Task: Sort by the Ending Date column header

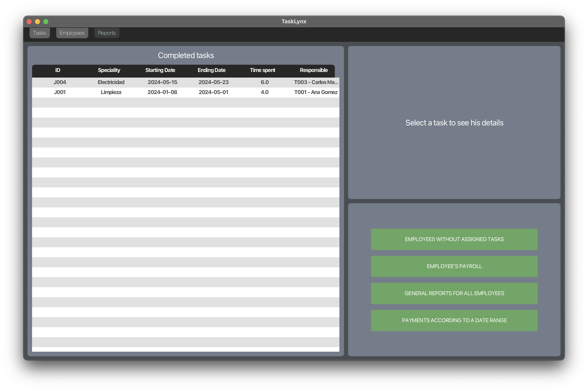Action: (212, 70)
